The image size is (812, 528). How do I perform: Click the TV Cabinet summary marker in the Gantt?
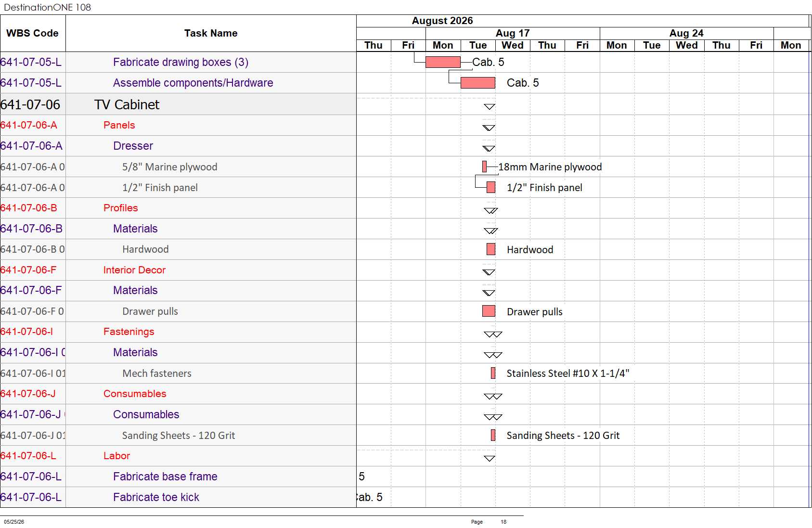coord(490,107)
